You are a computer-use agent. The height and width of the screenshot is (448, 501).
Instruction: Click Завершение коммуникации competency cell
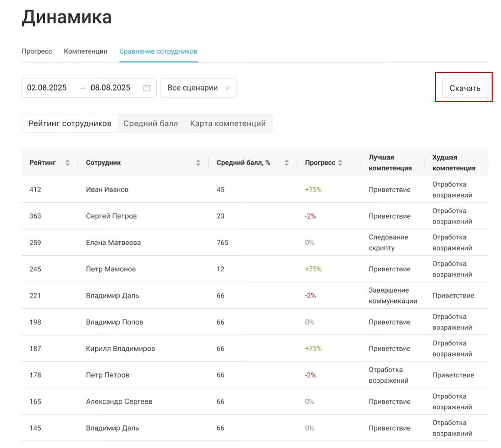click(393, 296)
